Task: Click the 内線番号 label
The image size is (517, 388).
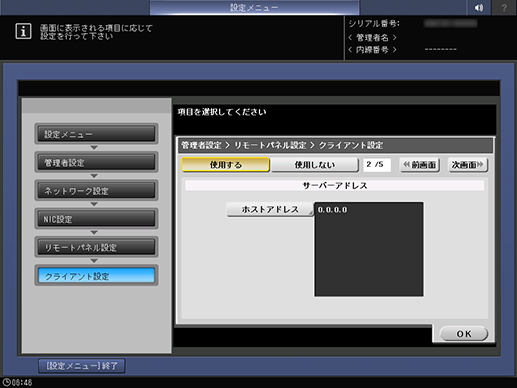Action: pyautogui.click(x=372, y=50)
